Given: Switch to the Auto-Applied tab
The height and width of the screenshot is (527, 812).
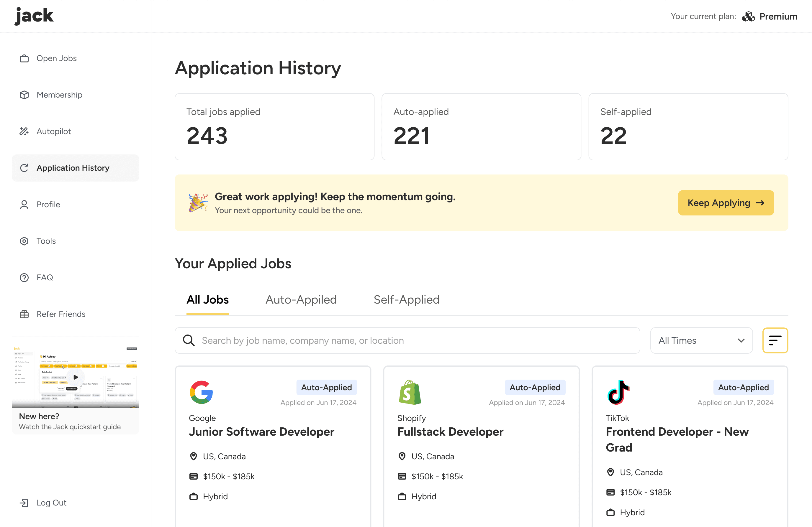Looking at the screenshot, I should pos(301,300).
